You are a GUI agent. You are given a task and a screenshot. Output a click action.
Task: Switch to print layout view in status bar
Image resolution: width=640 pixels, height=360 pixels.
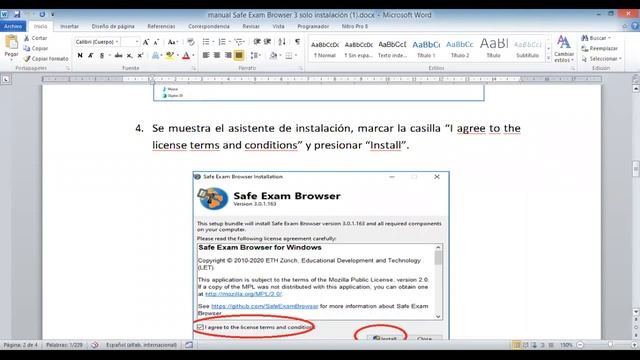(x=516, y=345)
